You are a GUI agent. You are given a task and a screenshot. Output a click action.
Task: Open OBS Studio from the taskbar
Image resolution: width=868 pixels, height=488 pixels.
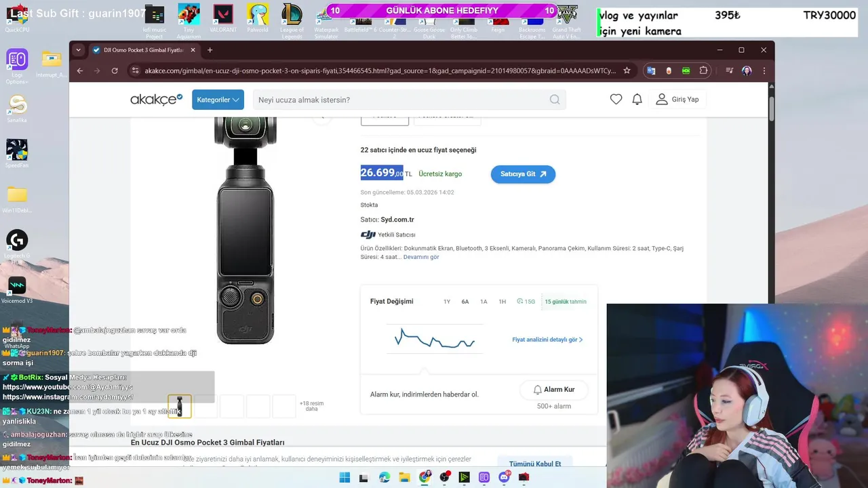[x=444, y=477]
